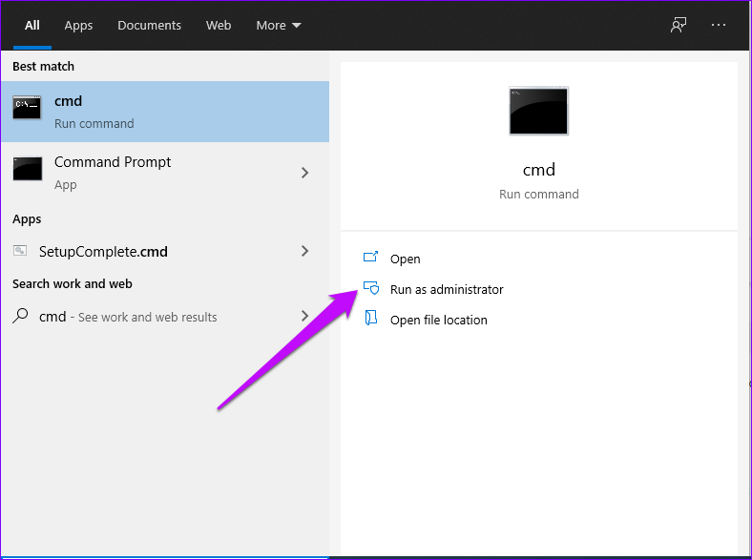The image size is (752, 560).
Task: Click the Open icon in the preview pane
Action: coord(370,257)
